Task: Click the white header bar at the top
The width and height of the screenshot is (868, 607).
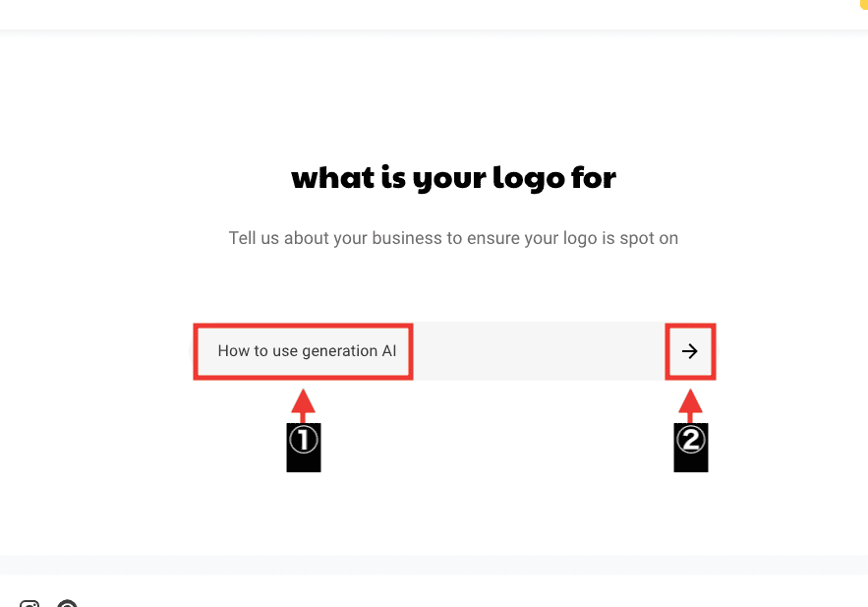Action: point(434,15)
